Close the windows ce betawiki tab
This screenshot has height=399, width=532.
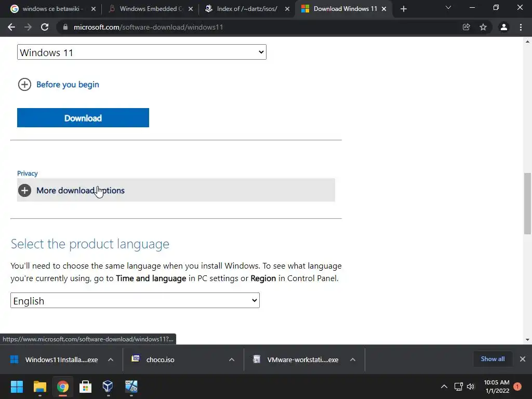click(94, 9)
